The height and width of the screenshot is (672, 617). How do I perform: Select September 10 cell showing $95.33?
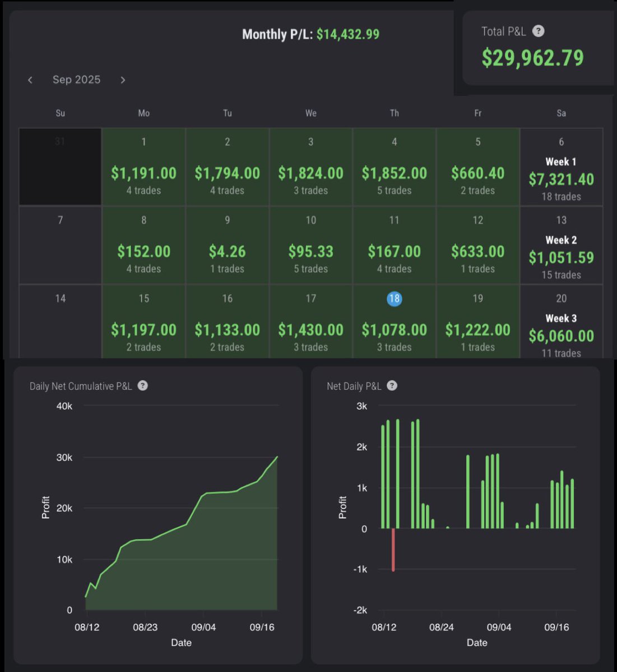(x=311, y=245)
